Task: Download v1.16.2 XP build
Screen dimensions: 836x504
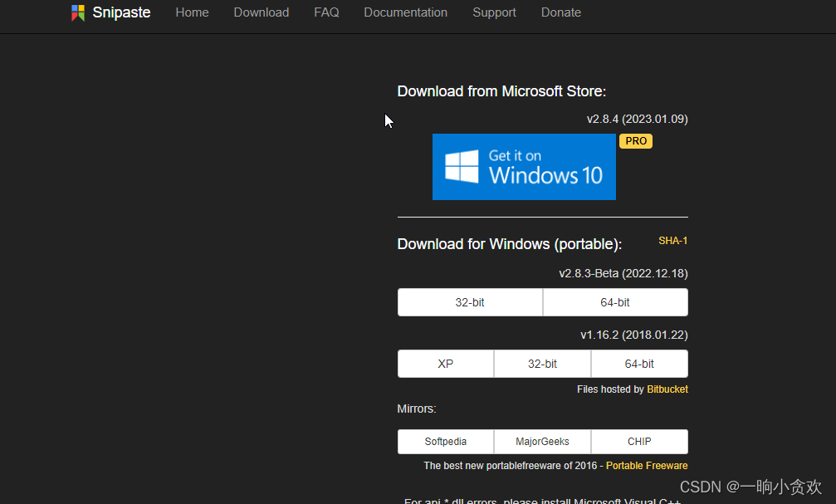Action: tap(446, 364)
